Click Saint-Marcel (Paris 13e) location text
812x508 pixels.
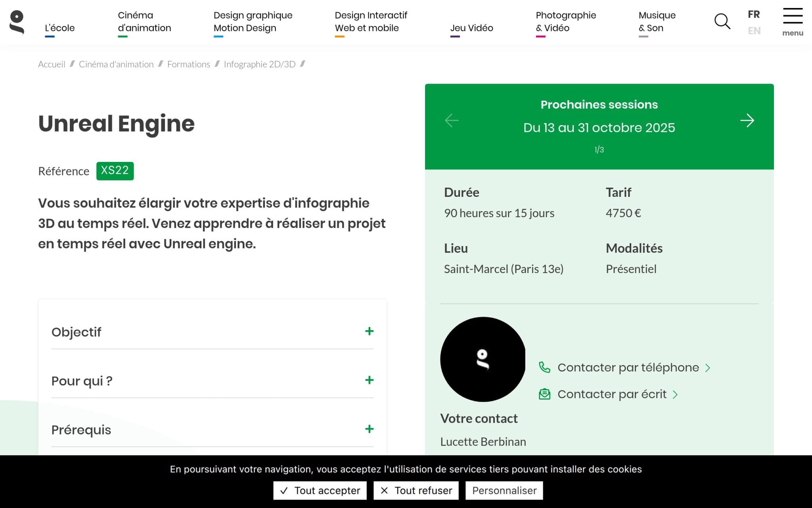click(504, 269)
